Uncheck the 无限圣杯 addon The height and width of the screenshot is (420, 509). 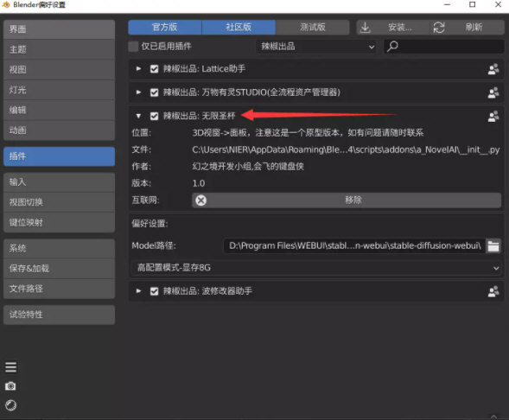click(x=154, y=116)
